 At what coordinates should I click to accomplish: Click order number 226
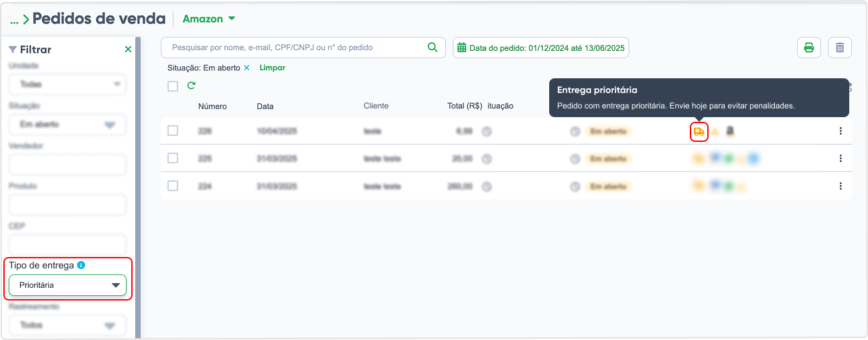tap(205, 132)
